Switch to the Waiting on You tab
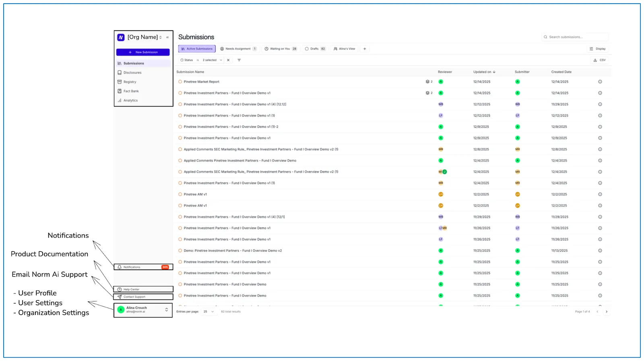Viewport: 644px width, 361px height. (281, 49)
